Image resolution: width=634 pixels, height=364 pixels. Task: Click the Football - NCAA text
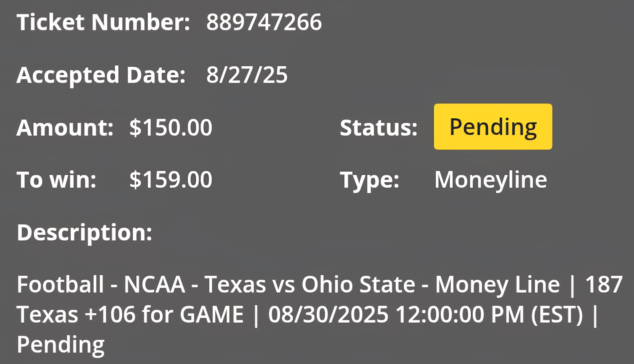(101, 285)
